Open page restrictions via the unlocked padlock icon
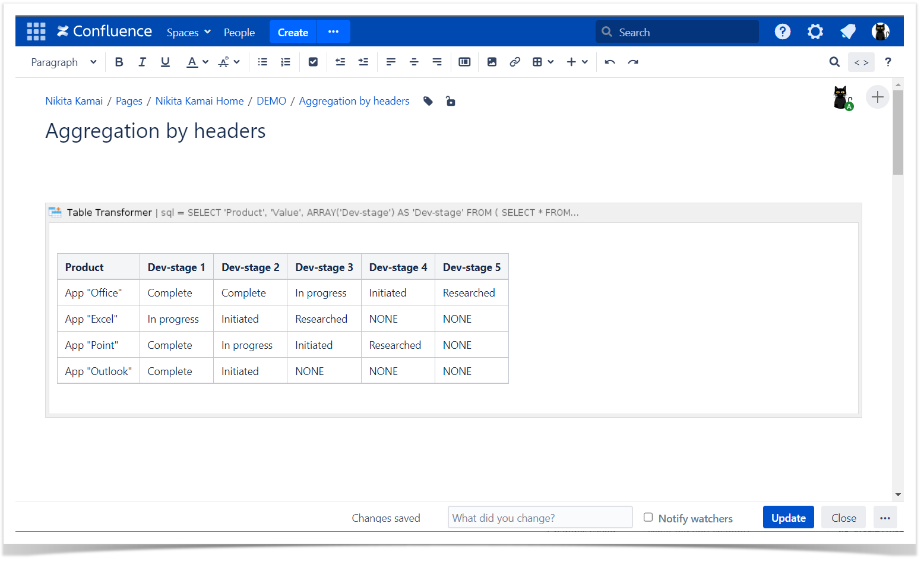This screenshot has height=561, width=924. 451,101
